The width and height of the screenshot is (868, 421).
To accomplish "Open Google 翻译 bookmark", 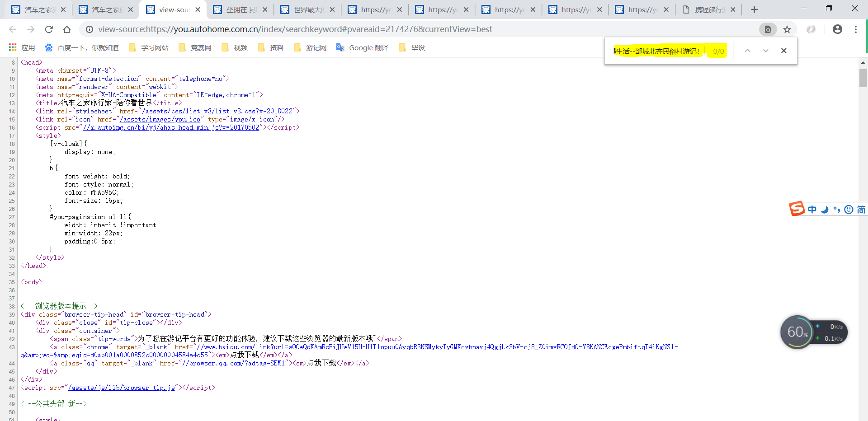I will click(x=363, y=47).
